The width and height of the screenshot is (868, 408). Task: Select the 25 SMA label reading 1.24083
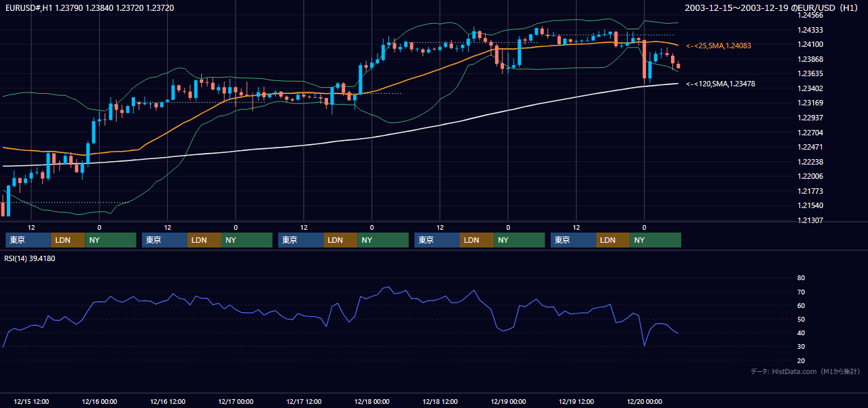(719, 46)
